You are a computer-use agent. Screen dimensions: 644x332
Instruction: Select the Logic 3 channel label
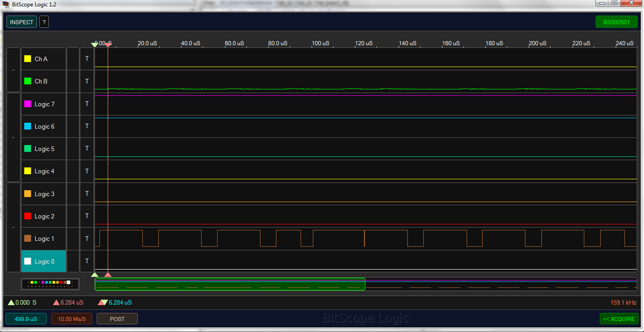pyautogui.click(x=43, y=194)
